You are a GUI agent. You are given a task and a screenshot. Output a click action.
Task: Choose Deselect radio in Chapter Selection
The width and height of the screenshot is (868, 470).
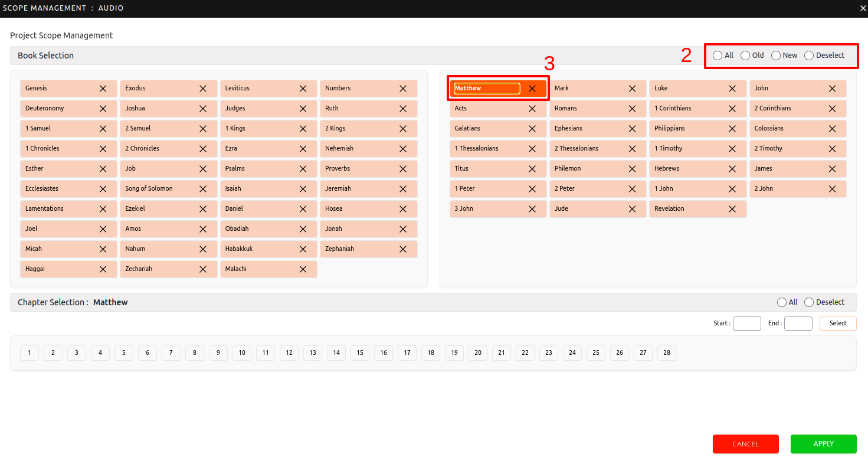pos(809,302)
